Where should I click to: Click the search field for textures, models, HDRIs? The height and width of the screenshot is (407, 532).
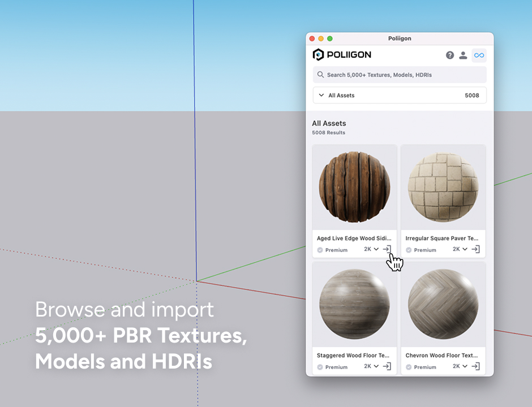click(x=400, y=75)
